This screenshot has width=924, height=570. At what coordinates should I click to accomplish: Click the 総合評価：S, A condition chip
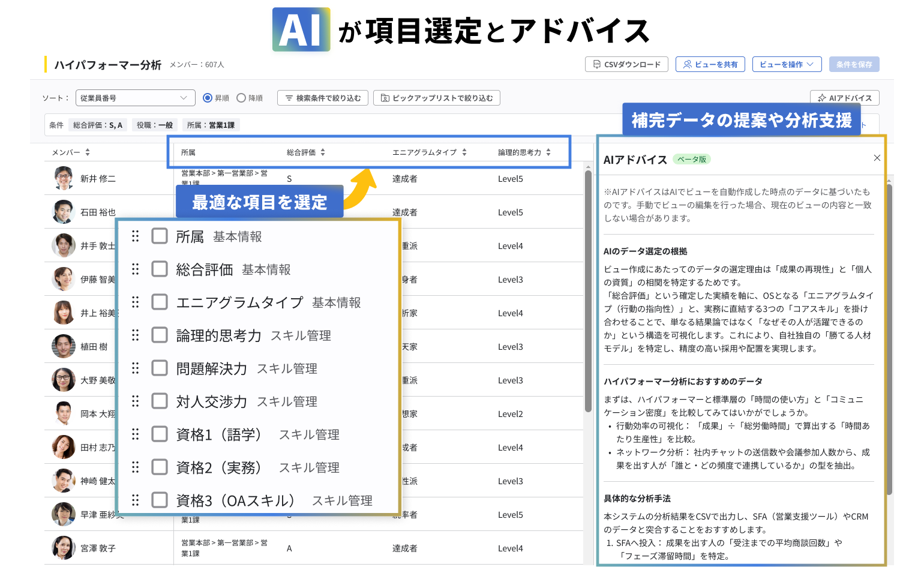click(x=98, y=125)
